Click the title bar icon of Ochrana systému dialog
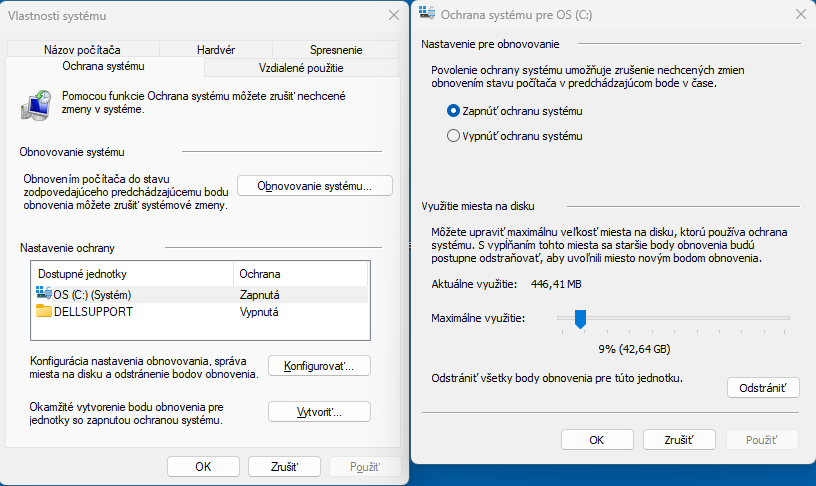This screenshot has height=486, width=816. pyautogui.click(x=428, y=15)
